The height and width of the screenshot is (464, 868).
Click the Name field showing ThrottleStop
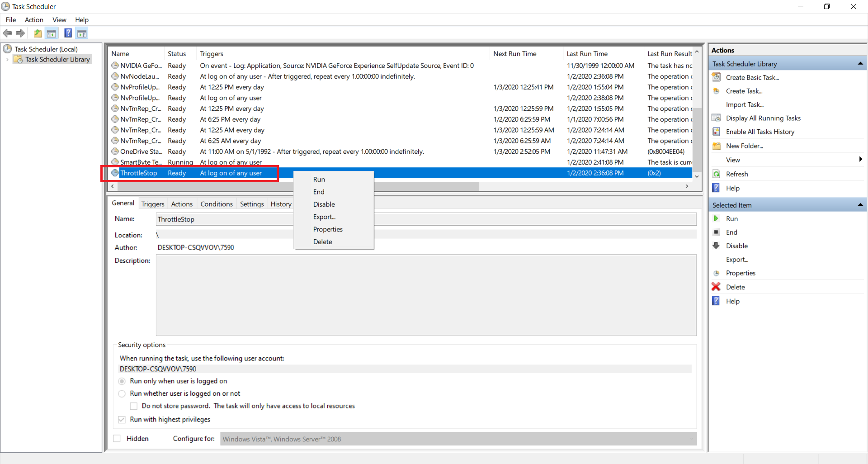coord(426,219)
